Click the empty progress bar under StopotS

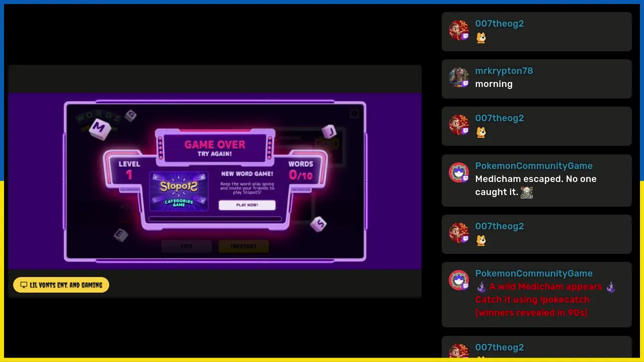215,219
